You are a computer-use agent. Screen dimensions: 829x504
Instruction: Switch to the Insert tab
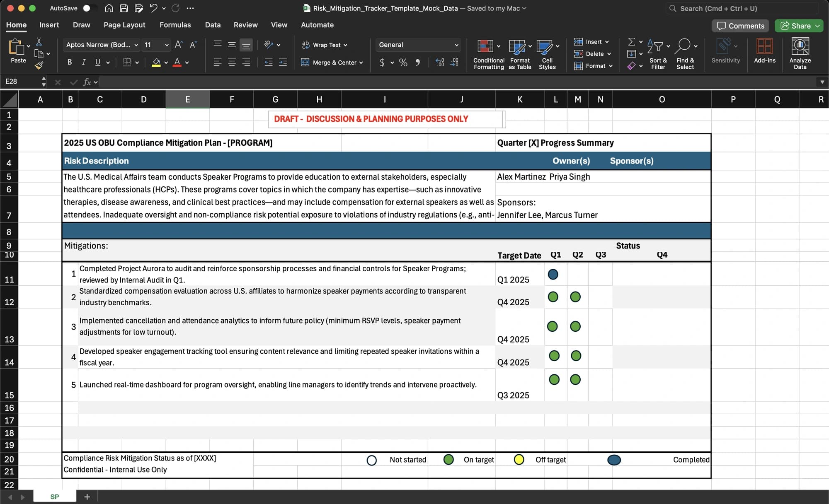[49, 25]
